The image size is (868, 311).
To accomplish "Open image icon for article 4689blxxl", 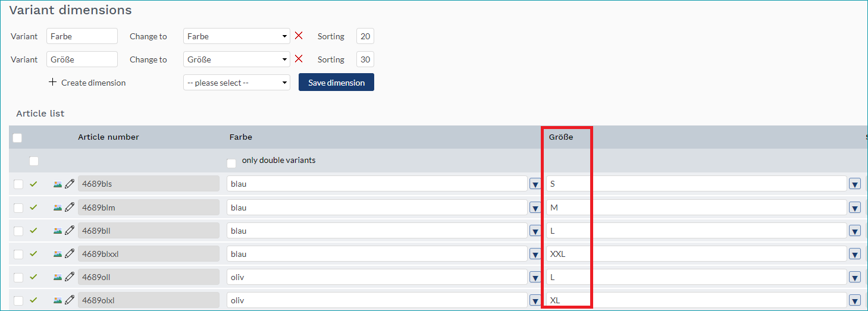I will 58,254.
